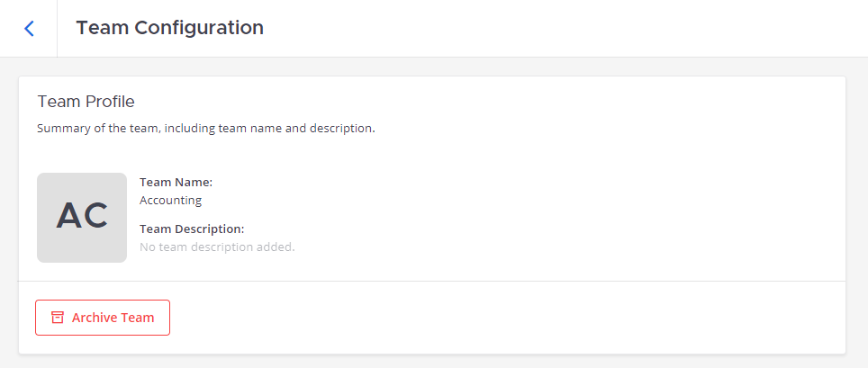Click the team summary description sentence
868x368 pixels.
(205, 129)
